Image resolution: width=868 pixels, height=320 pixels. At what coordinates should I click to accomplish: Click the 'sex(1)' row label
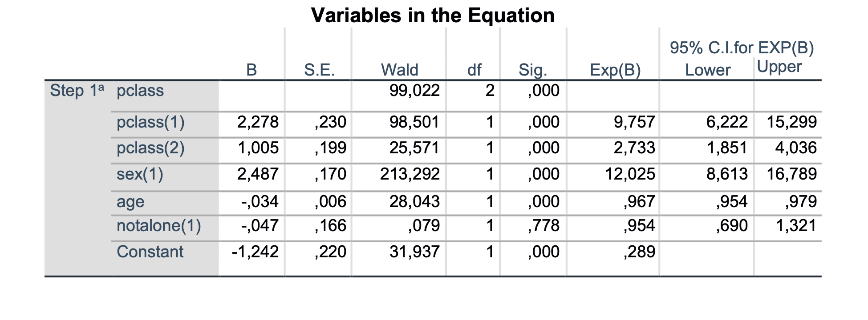(140, 174)
